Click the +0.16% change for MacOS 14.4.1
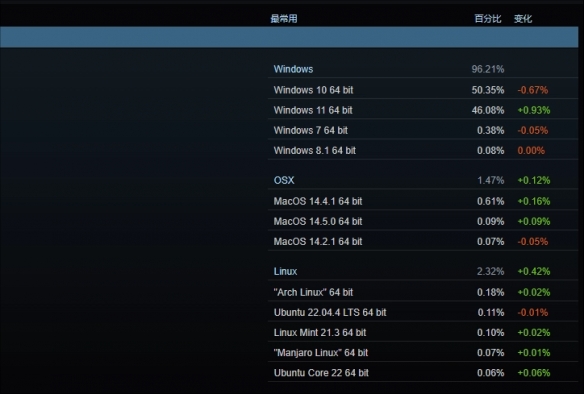This screenshot has width=584, height=394. (534, 201)
